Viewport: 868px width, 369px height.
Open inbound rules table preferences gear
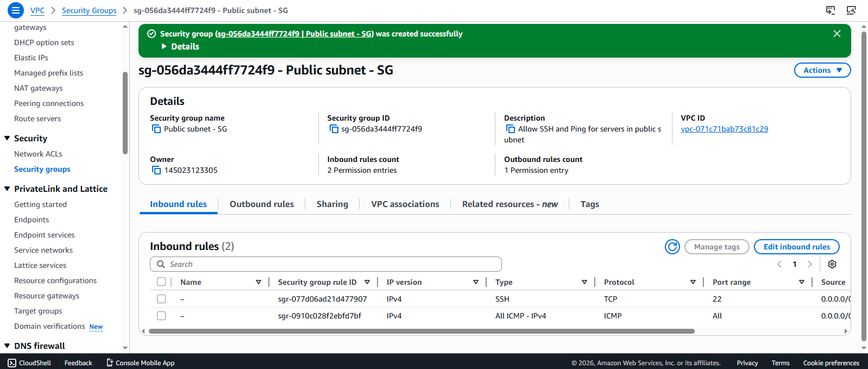tap(832, 264)
